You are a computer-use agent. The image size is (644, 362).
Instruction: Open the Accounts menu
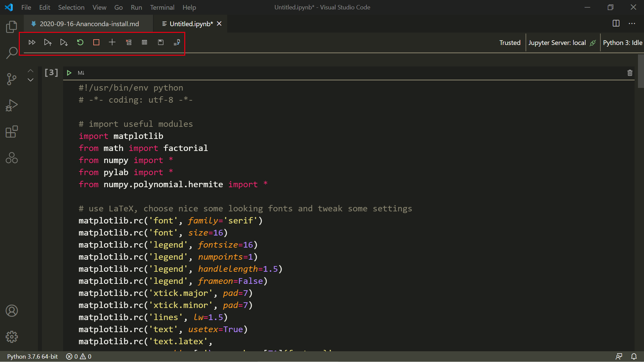coord(12,311)
